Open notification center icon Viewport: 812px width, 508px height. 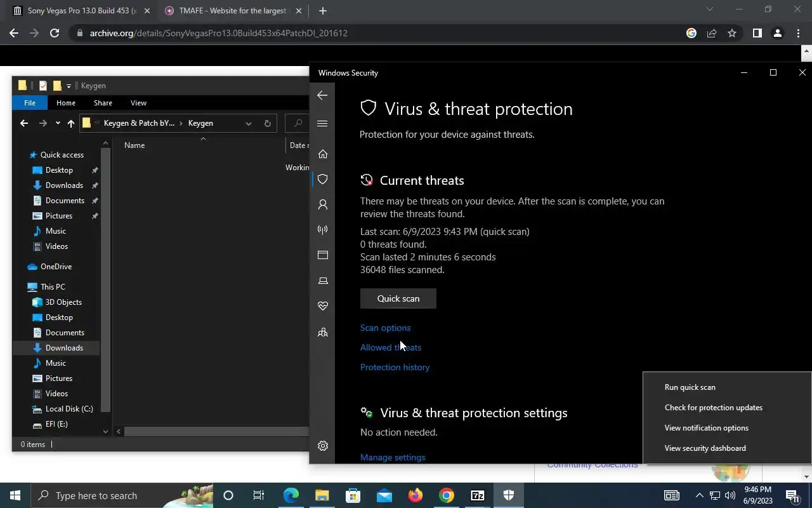(793, 495)
